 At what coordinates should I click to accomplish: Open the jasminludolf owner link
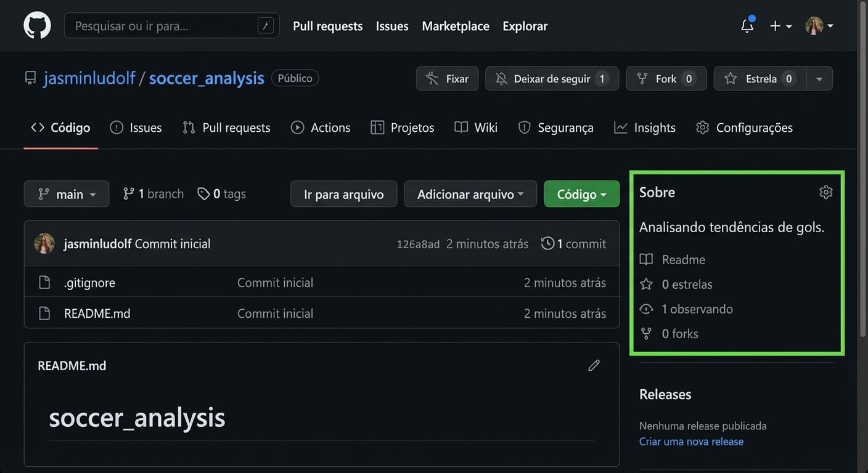coord(89,78)
